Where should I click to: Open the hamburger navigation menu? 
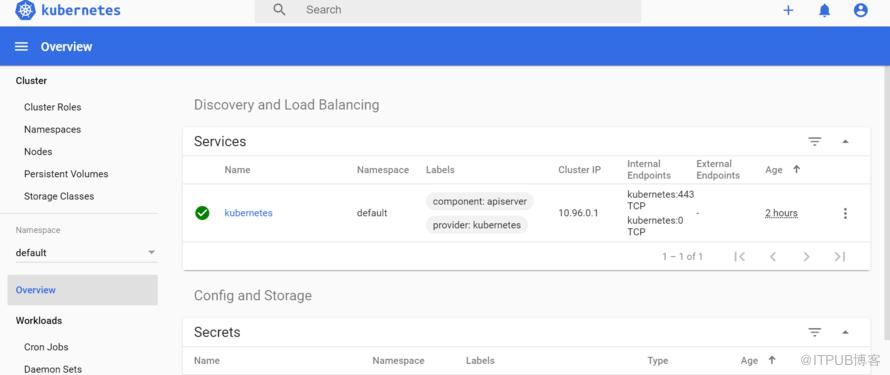[x=21, y=47]
